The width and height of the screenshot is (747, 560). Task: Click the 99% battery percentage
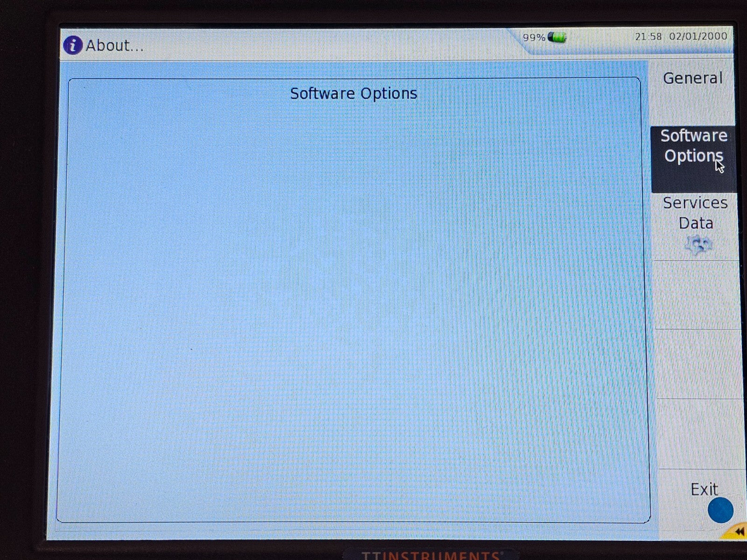tap(534, 38)
